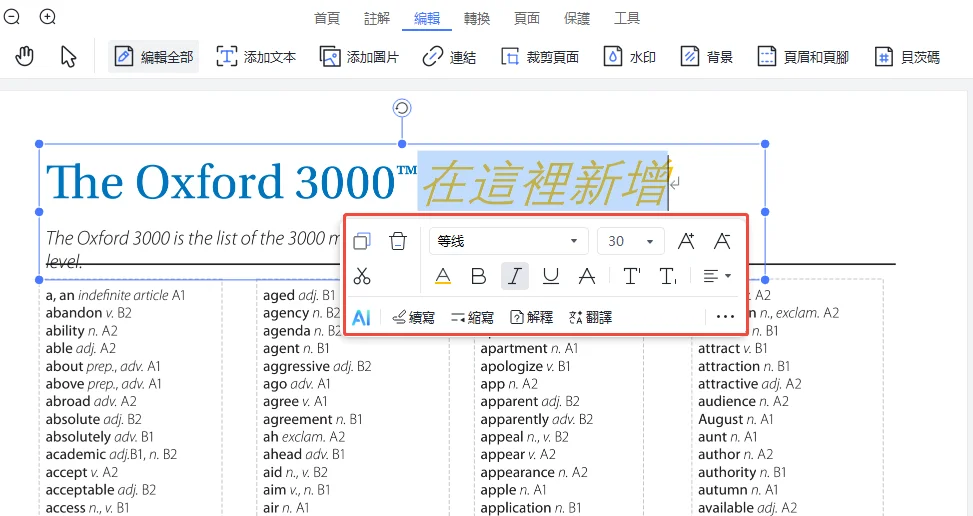The image size is (973, 516).
Task: Select the hand pan tool
Action: click(x=24, y=57)
